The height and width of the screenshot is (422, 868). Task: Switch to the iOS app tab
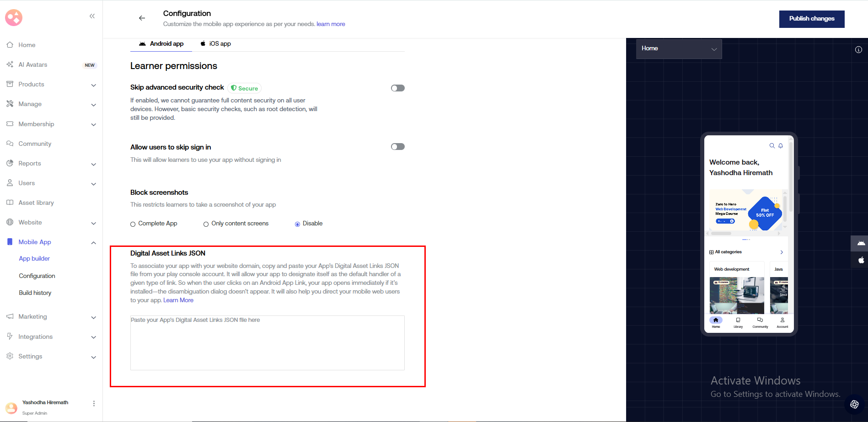215,44
